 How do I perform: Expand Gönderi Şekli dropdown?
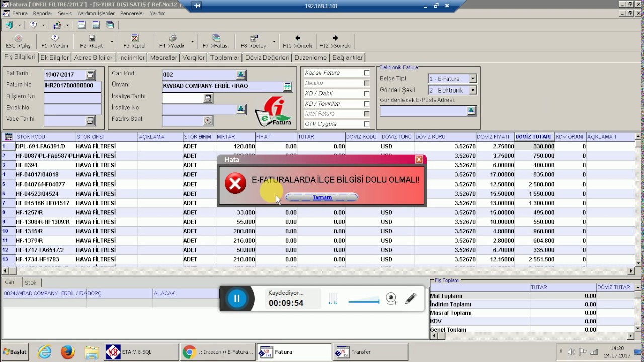point(473,90)
